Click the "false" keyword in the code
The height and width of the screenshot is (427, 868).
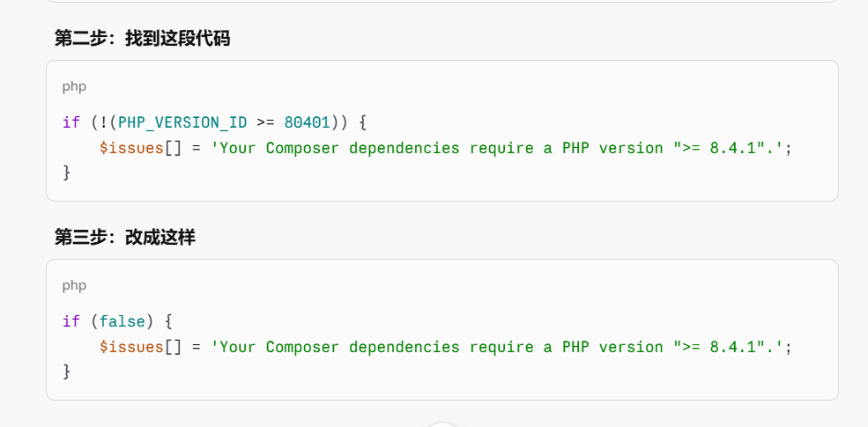[122, 320]
